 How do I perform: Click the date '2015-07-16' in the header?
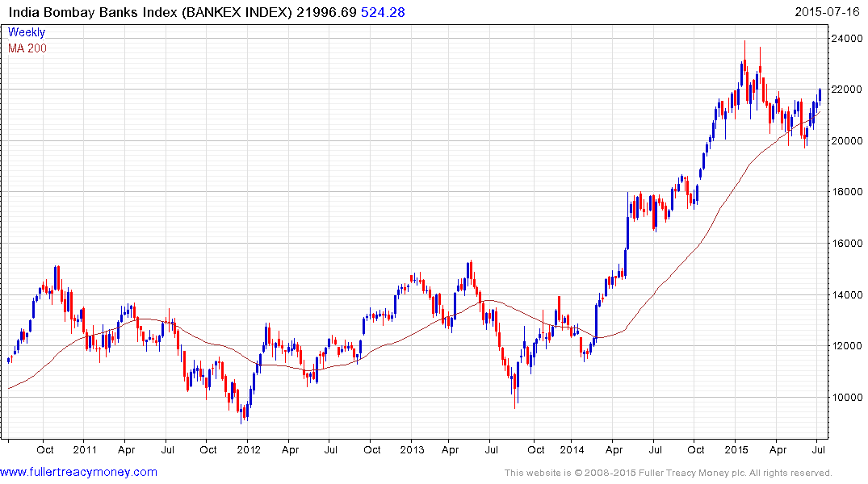(827, 12)
